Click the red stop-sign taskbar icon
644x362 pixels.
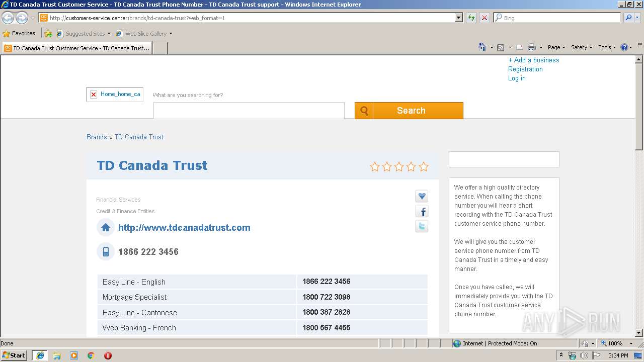tap(108, 355)
